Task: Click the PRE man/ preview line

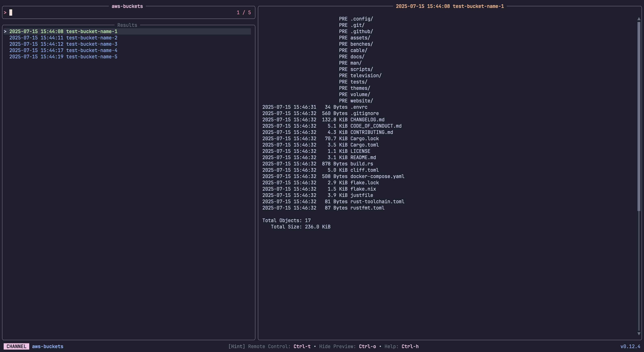Action: 350,63
